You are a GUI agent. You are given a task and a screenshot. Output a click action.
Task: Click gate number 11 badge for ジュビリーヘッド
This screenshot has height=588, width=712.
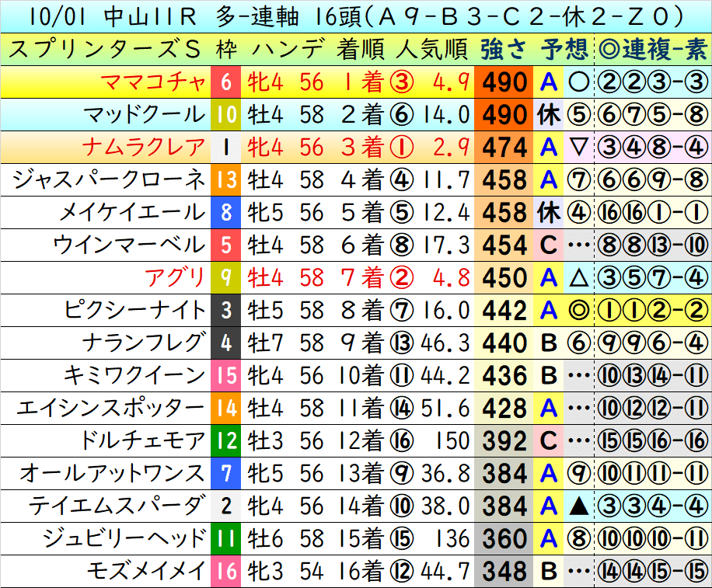click(x=225, y=539)
